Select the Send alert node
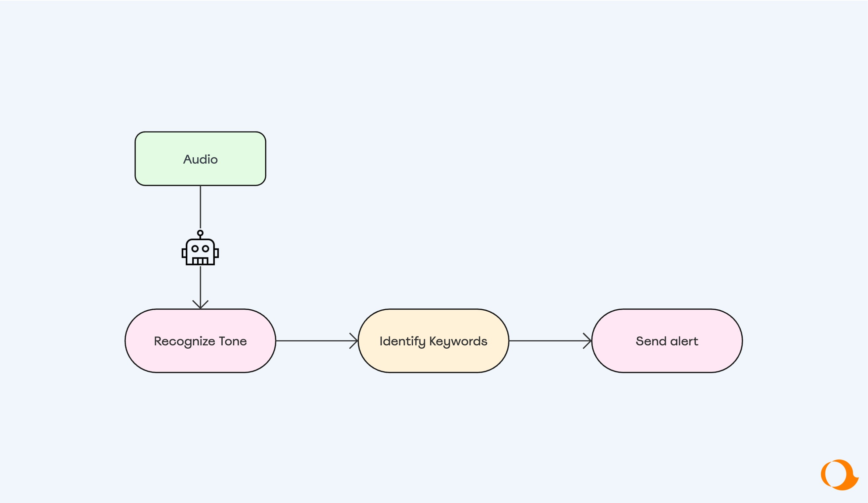The width and height of the screenshot is (868, 503). 667,341
